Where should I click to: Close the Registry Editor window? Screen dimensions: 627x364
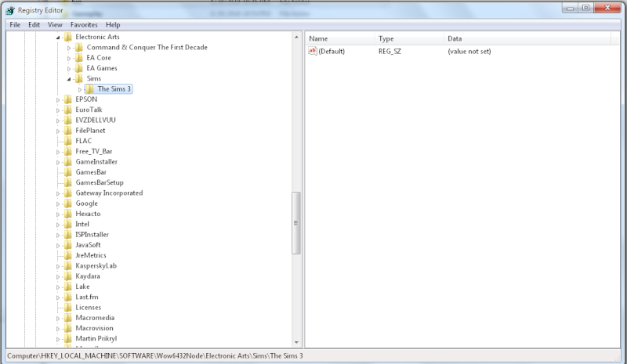pyautogui.click(x=607, y=8)
